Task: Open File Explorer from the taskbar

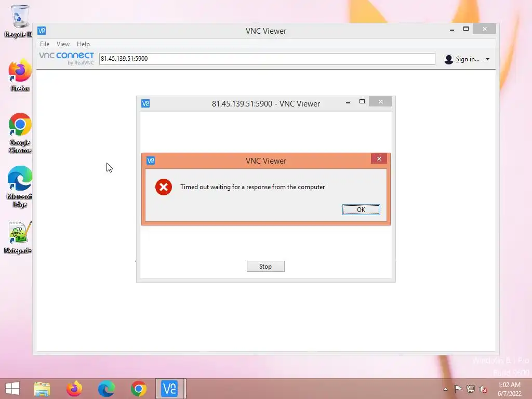Action: (42, 389)
